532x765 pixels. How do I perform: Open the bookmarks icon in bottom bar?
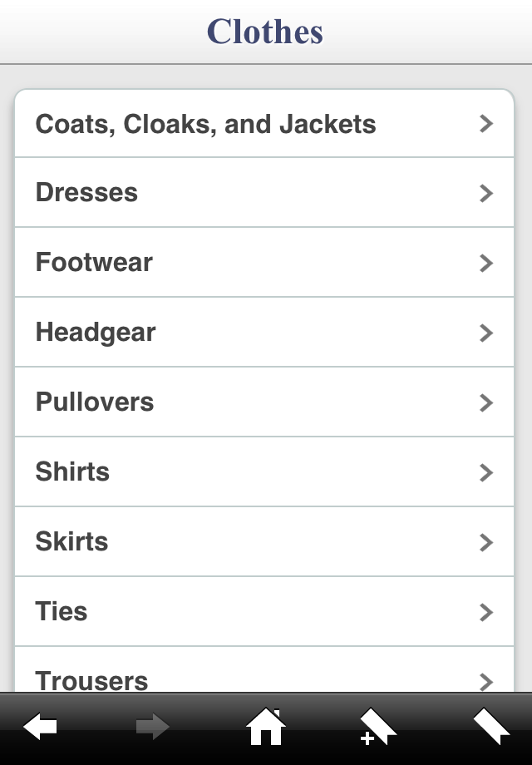coord(491,727)
